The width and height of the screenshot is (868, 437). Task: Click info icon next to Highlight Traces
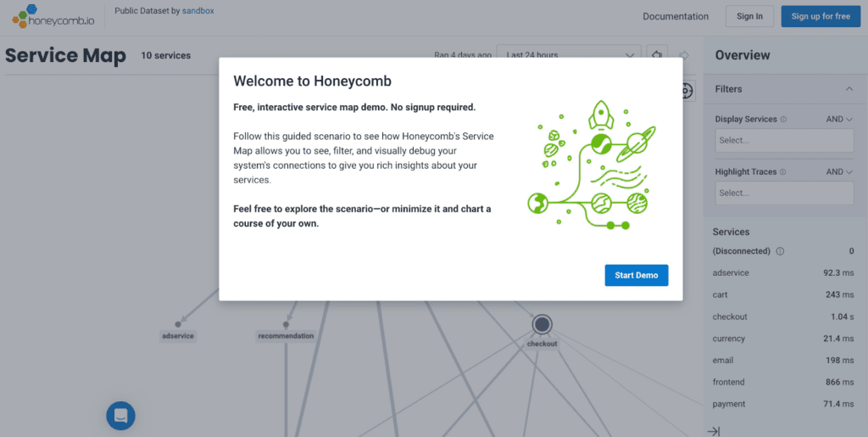(x=783, y=172)
